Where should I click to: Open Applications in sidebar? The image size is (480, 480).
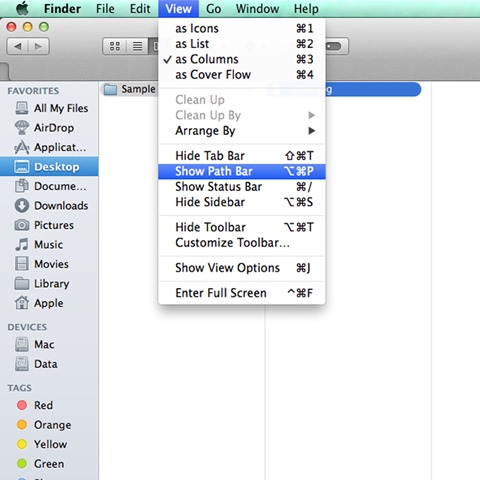pos(49,147)
